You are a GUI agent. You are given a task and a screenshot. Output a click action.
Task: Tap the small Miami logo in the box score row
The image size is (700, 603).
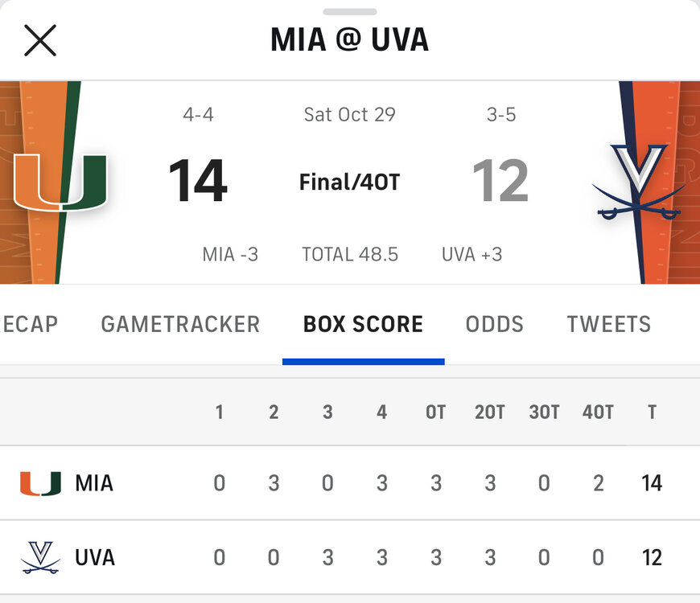pos(40,483)
